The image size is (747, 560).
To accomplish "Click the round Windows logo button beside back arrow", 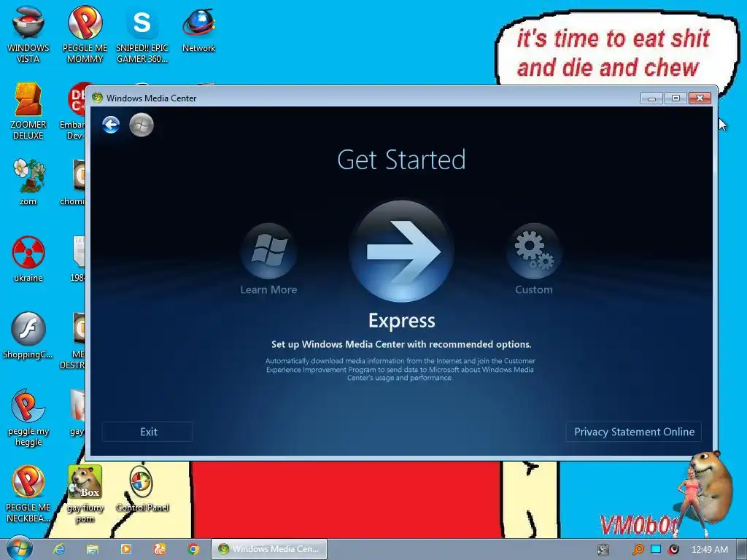I will (x=142, y=125).
